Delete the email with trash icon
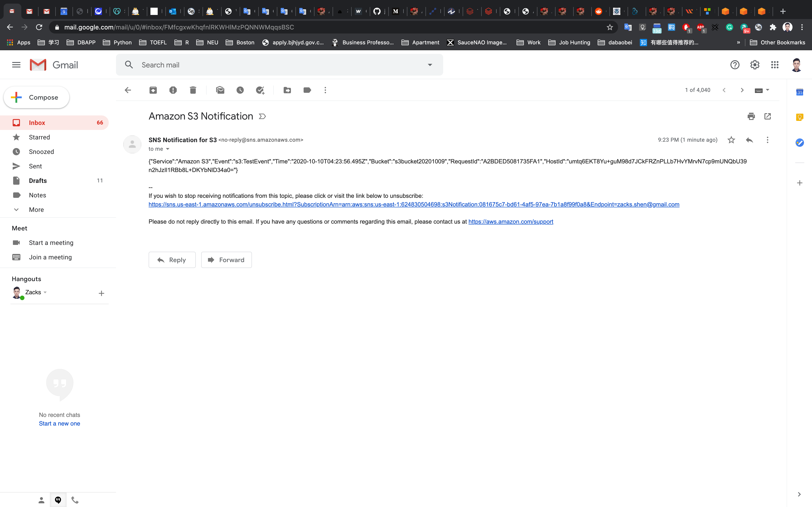Image resolution: width=812 pixels, height=507 pixels. point(193,90)
